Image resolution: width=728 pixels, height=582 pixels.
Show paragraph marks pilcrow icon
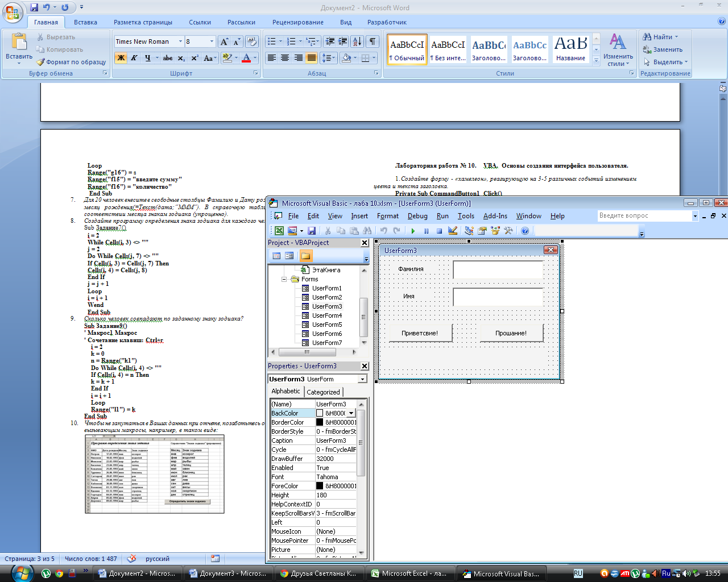tap(373, 41)
